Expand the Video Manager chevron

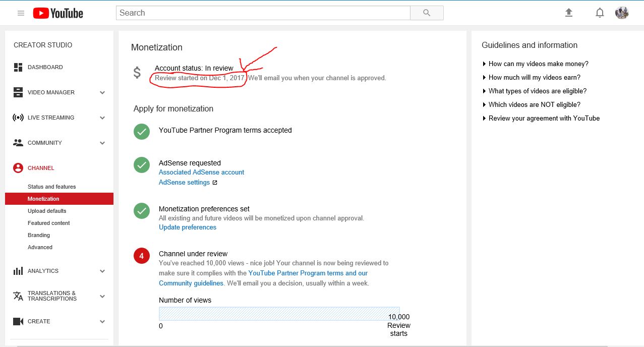pyautogui.click(x=102, y=93)
